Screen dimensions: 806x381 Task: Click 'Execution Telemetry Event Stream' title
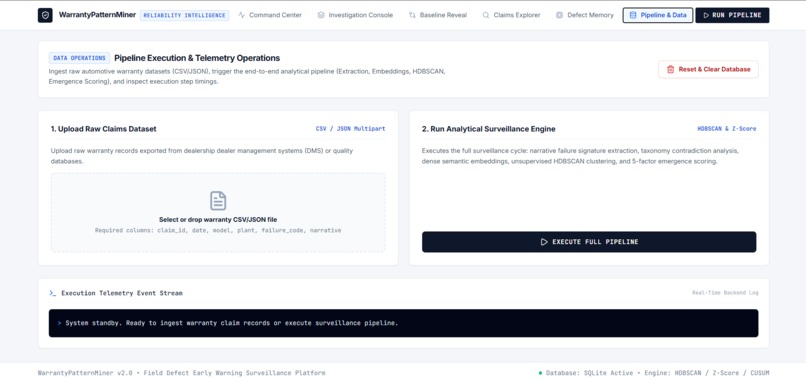(x=122, y=293)
